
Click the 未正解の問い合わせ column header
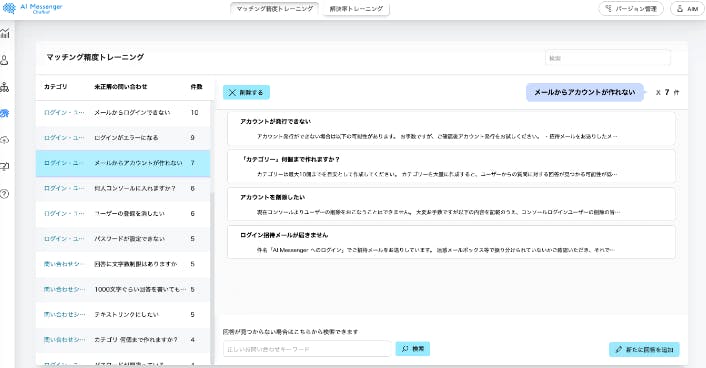click(x=121, y=86)
